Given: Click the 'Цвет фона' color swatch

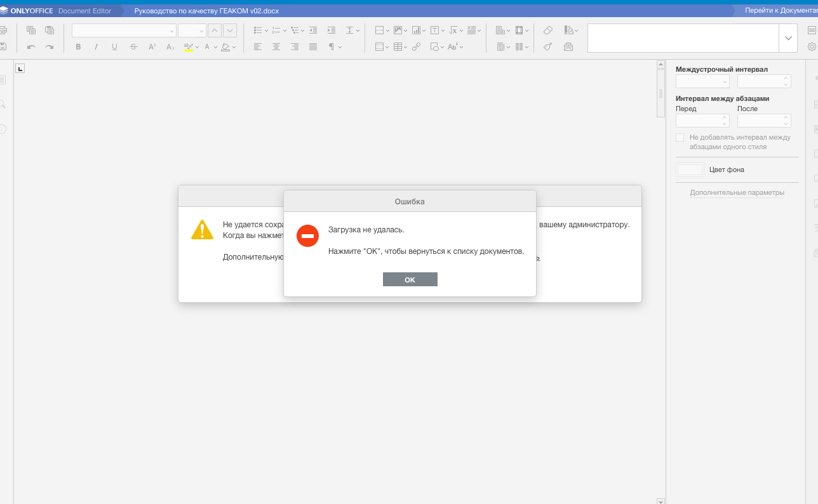Looking at the screenshot, I should pos(690,169).
